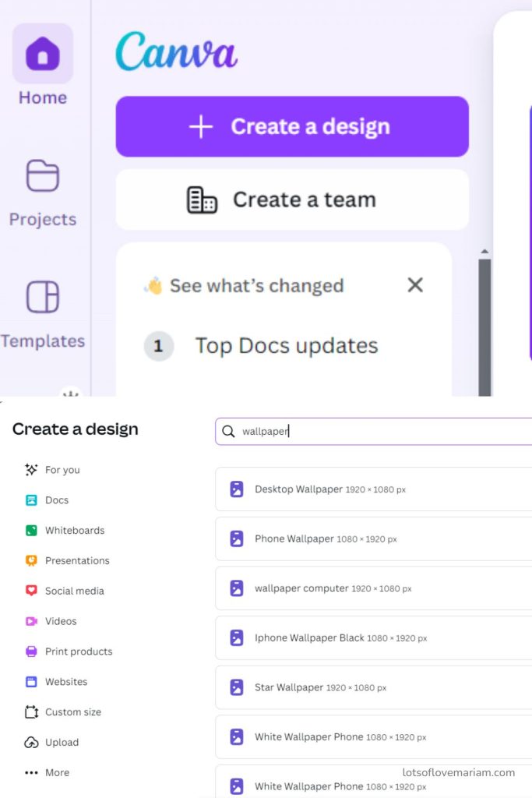Select the Docs category
Viewport: 532px width, 798px height.
(47, 500)
